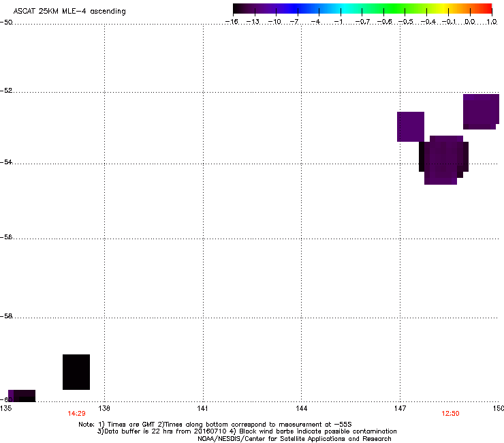This screenshot has width=504, height=443.
Task: Click the longitude label 141
Action: coord(202,408)
